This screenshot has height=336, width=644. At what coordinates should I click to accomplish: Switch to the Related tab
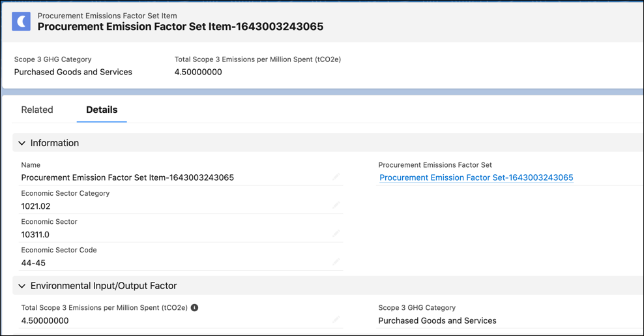(x=37, y=110)
